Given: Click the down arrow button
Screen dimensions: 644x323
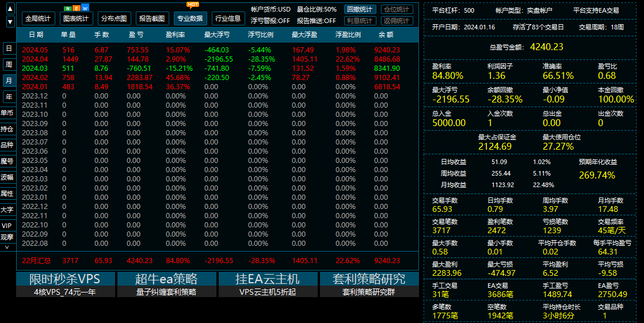Looking at the screenshot, I should [10, 22].
